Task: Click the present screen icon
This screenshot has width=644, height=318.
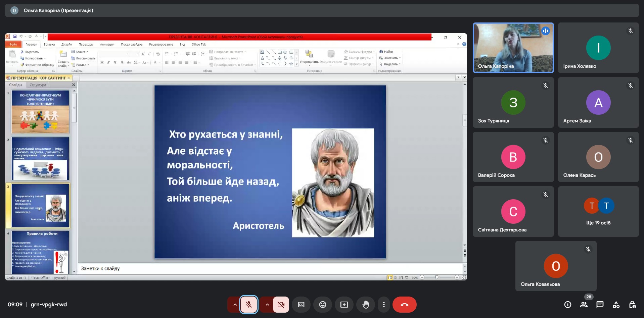Action: tap(344, 305)
